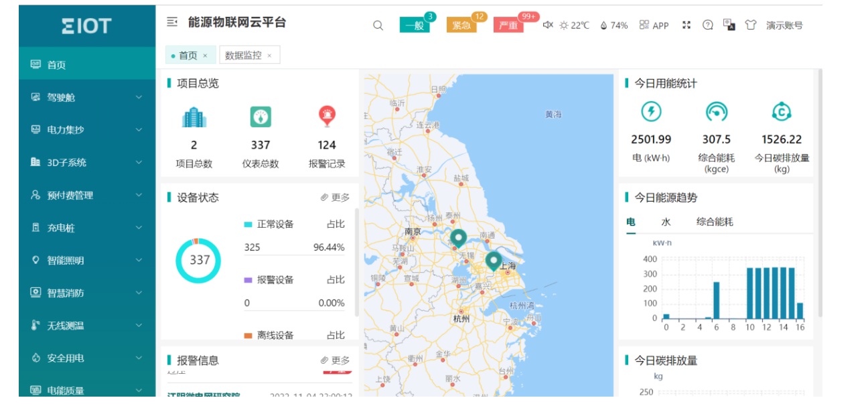This screenshot has width=868, height=404.
Task: Click the red alarm icon above 报警记录
Action: coord(327,117)
